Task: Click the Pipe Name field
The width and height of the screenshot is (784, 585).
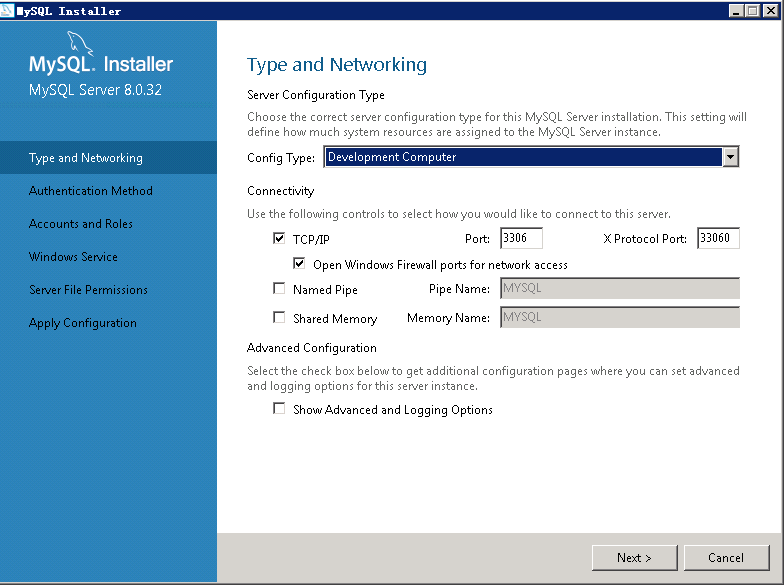Action: 620,288
